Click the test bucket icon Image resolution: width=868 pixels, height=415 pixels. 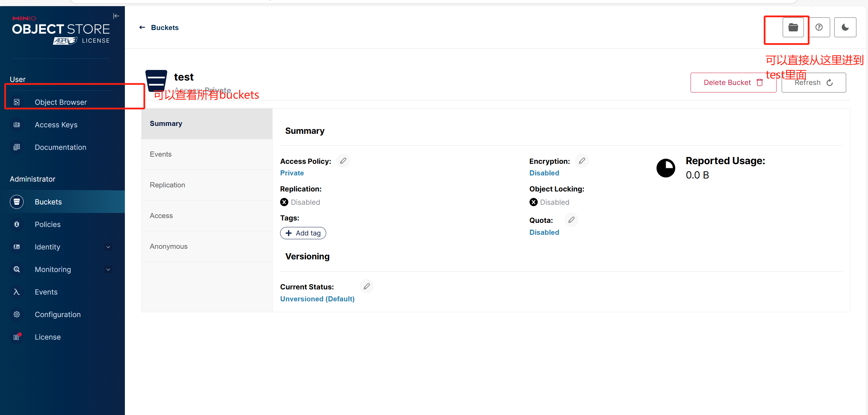click(156, 80)
